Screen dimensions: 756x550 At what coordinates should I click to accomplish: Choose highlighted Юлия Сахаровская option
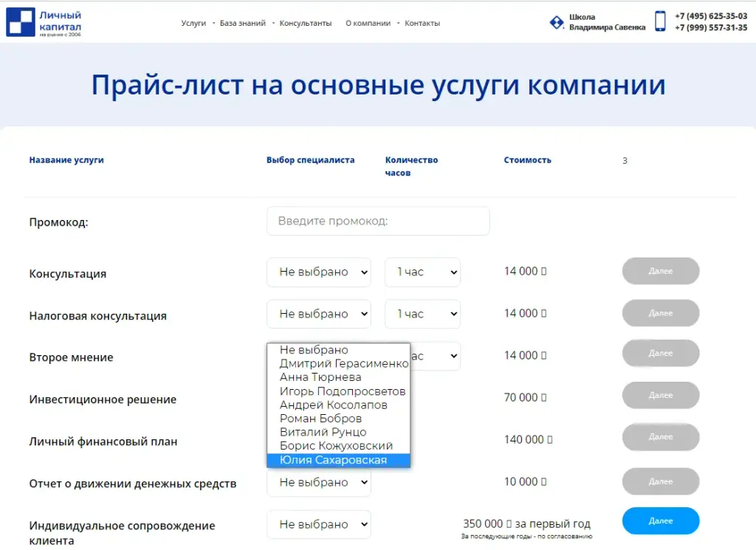pos(338,461)
